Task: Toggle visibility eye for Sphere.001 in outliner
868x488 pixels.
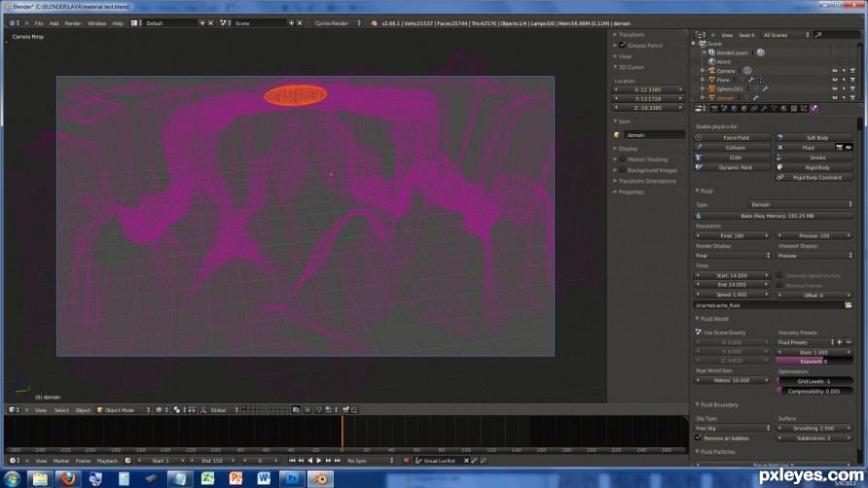Action: coord(835,88)
